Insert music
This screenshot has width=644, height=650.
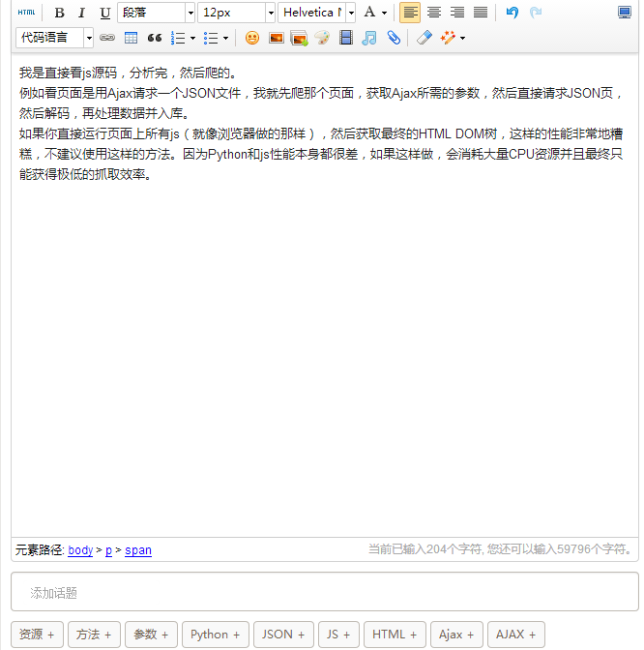368,38
